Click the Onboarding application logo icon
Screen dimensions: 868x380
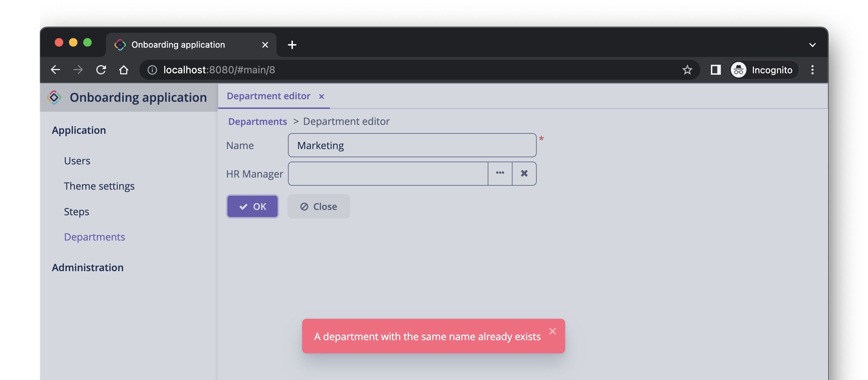(x=54, y=97)
